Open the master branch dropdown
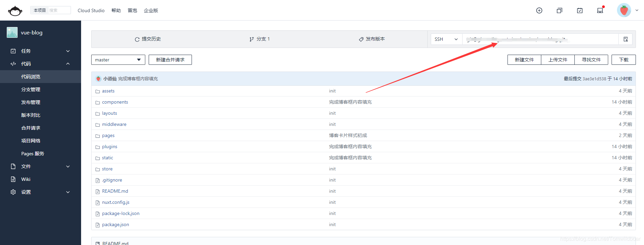Screen dimensions: 644x245 point(118,60)
